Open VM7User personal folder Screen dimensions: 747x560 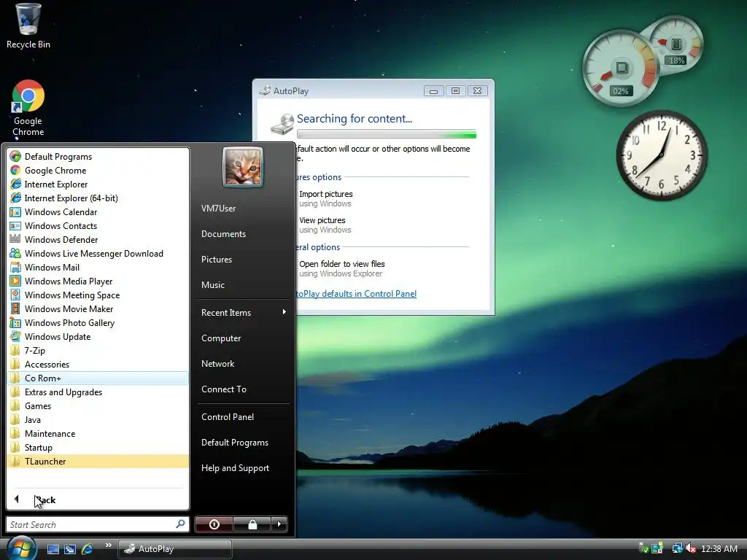point(243,208)
